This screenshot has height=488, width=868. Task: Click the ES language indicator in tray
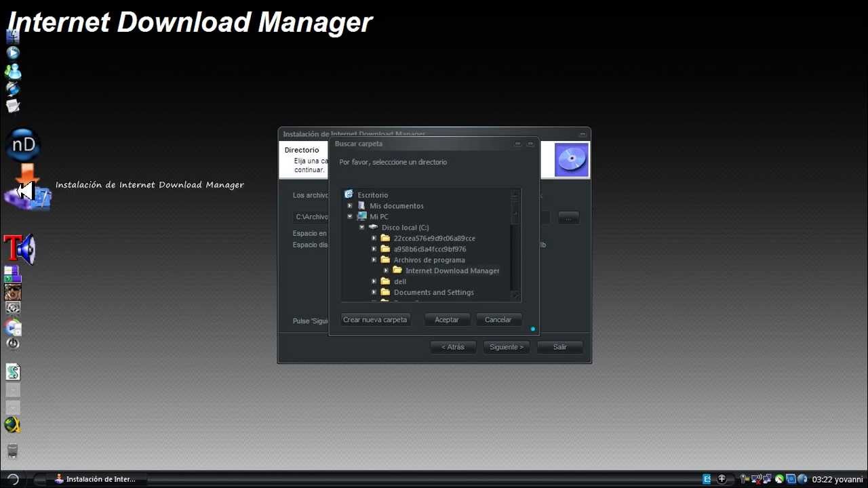coord(707,479)
